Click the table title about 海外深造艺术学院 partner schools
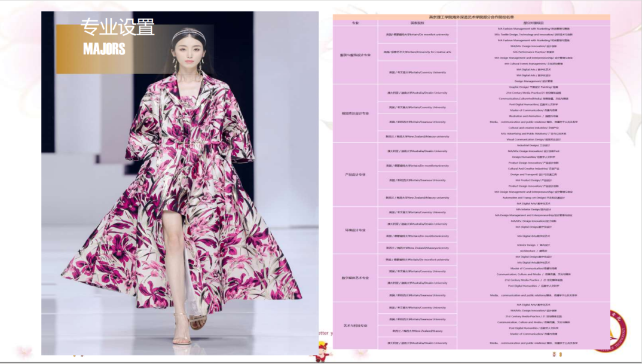The height and width of the screenshot is (364, 642). [x=471, y=17]
